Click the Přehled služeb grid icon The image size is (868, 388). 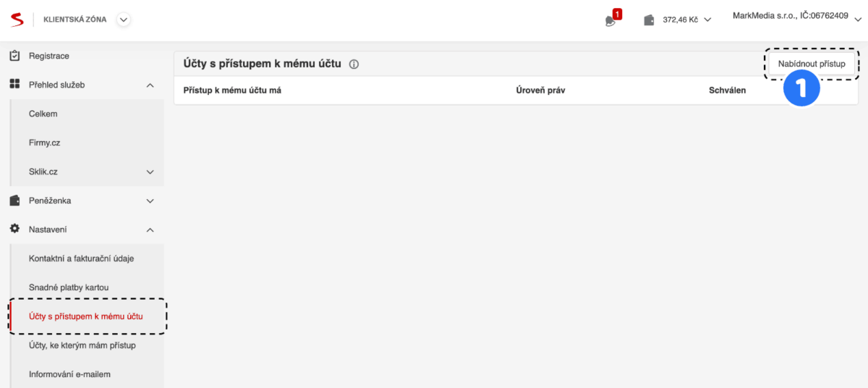tap(14, 85)
